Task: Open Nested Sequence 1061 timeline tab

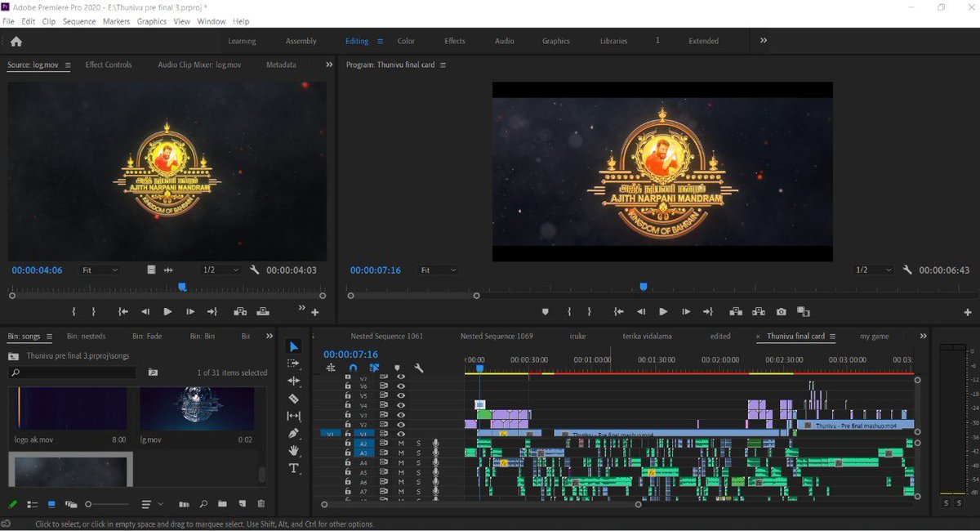Action: (387, 336)
